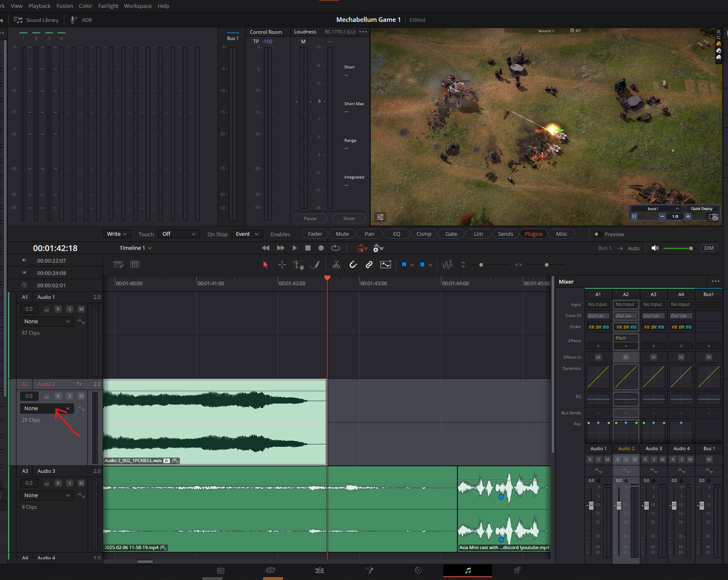The width and height of the screenshot is (728, 580).
Task: Select the Pencil tool in toolbar
Action: click(315, 265)
